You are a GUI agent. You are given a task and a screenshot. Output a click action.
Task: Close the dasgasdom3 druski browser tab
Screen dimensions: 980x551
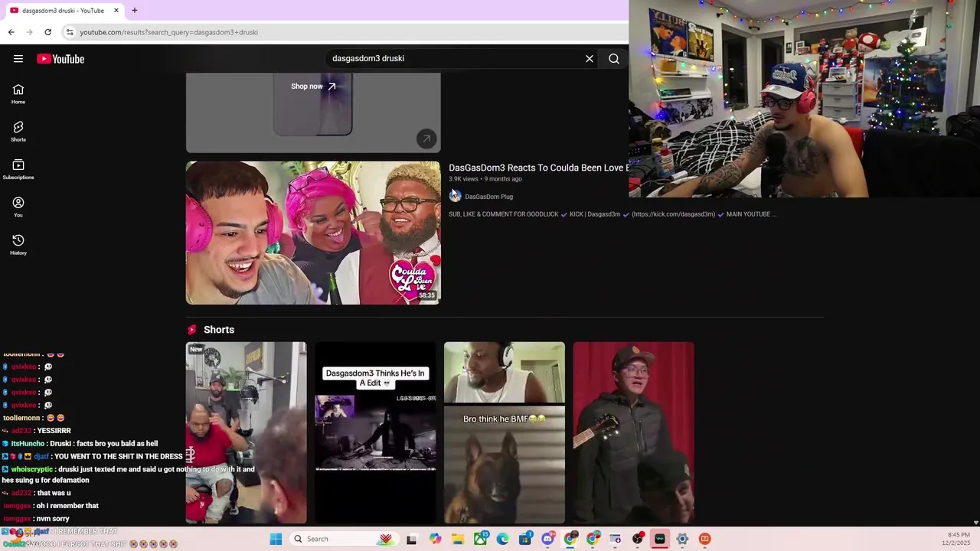pos(116,11)
